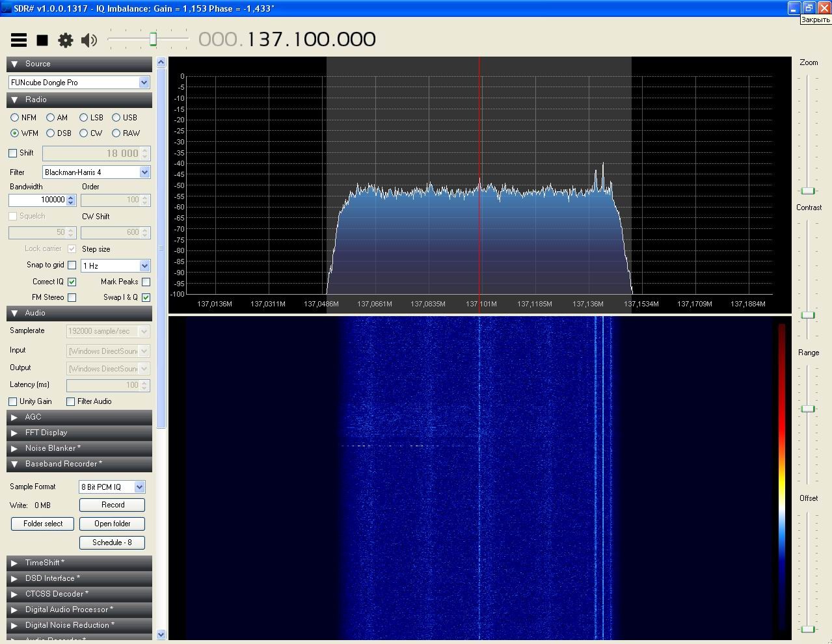This screenshot has width=832, height=644.
Task: Enable the Filter Audio checkbox
Action: 70,401
